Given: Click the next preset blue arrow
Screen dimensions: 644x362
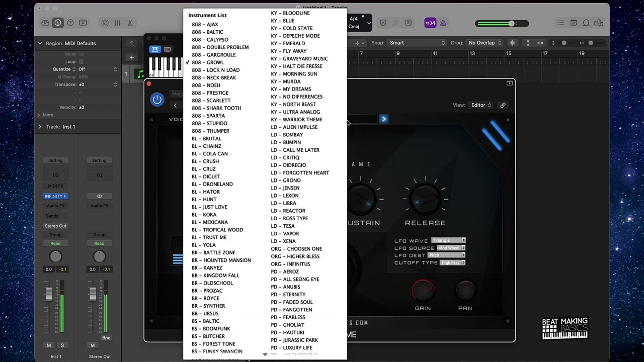Looking at the screenshot, I should (384, 119).
